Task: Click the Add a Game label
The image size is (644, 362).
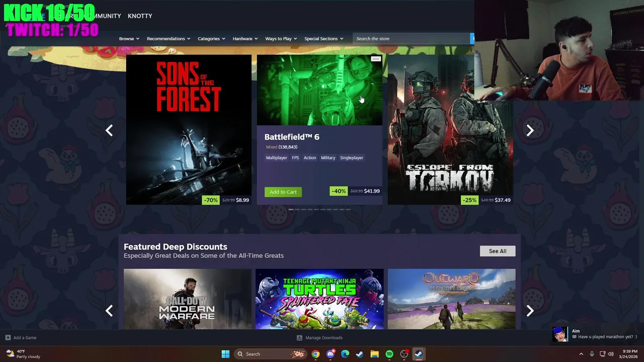Action: (x=25, y=338)
